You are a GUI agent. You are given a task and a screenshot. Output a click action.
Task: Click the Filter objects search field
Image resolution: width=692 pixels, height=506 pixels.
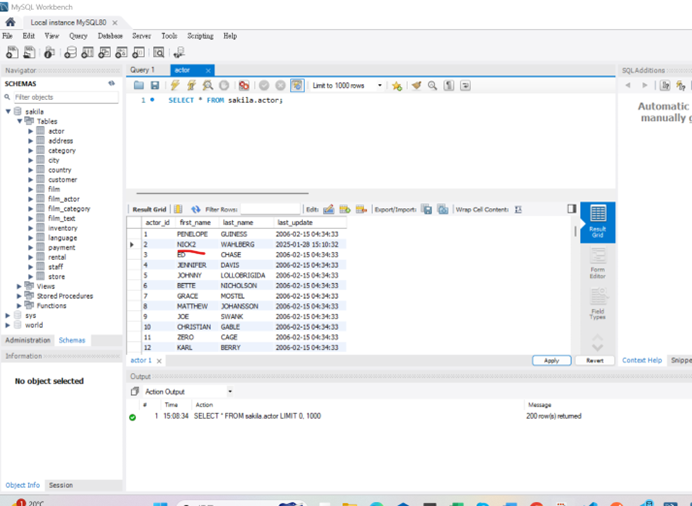(66, 97)
